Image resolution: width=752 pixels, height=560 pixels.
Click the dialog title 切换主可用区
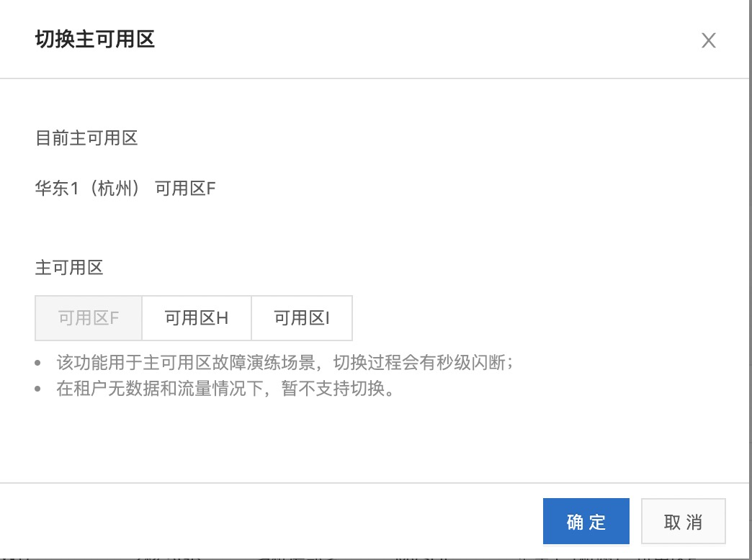(95, 39)
